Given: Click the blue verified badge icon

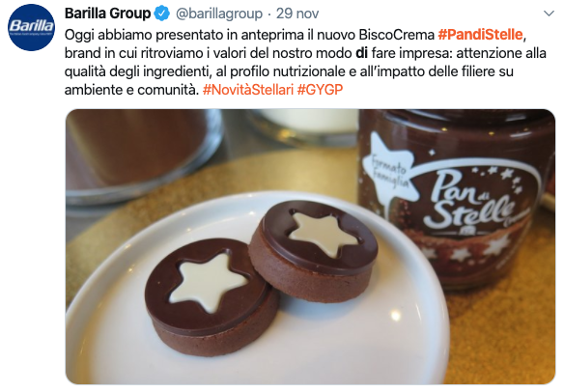Looking at the screenshot, I should tap(162, 14).
